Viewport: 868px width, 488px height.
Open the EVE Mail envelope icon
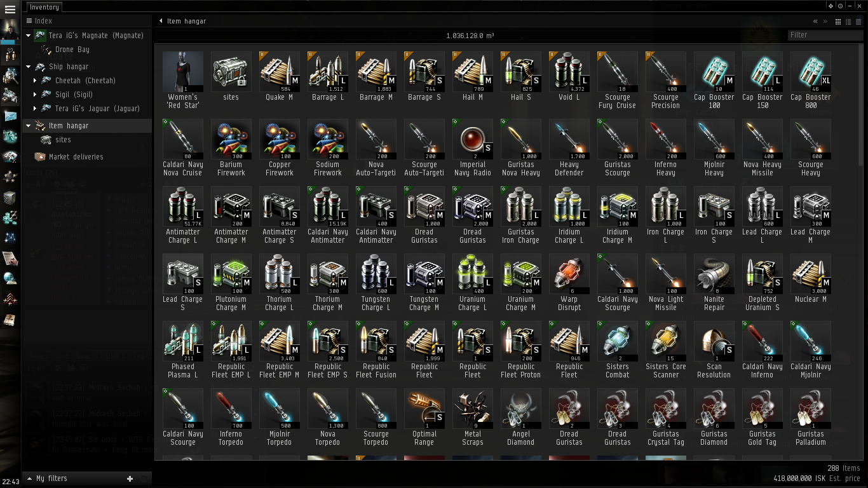pos(10,116)
